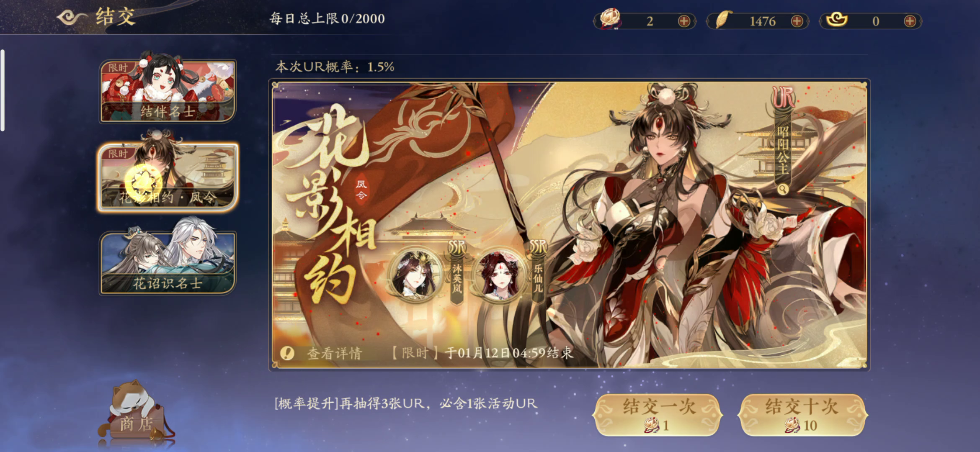Viewport: 980px width, 452px height.
Task: Click the red-string ticket currency icon
Action: tap(611, 19)
